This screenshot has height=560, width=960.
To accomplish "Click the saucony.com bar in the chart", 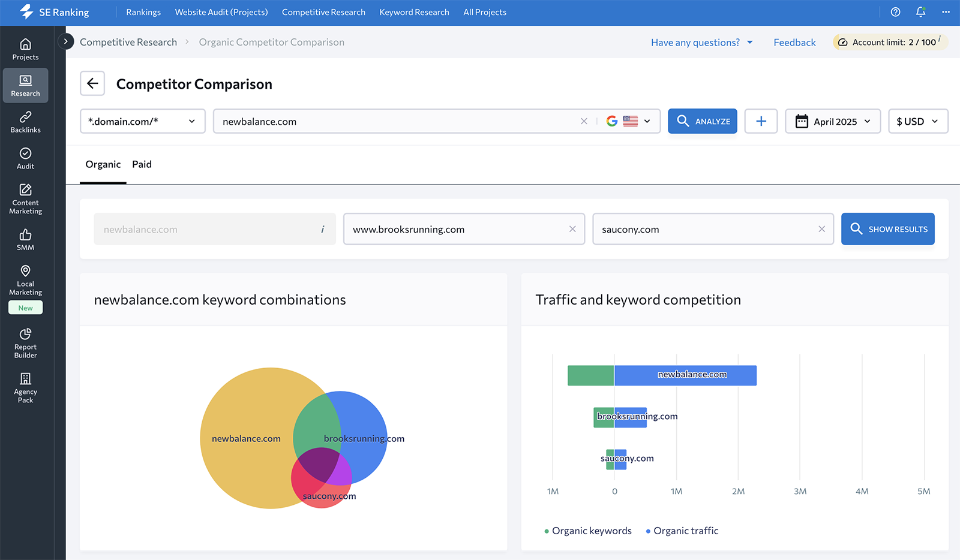I will 616,459.
